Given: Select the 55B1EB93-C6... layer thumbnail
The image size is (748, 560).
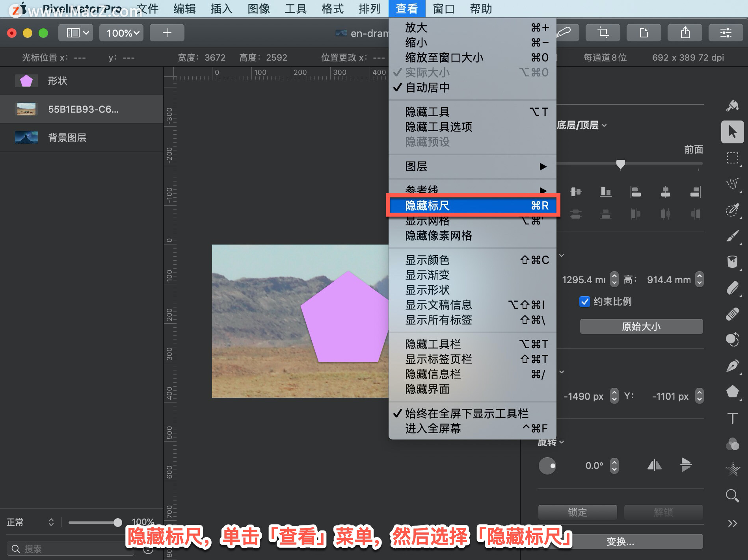Looking at the screenshot, I should [x=26, y=109].
